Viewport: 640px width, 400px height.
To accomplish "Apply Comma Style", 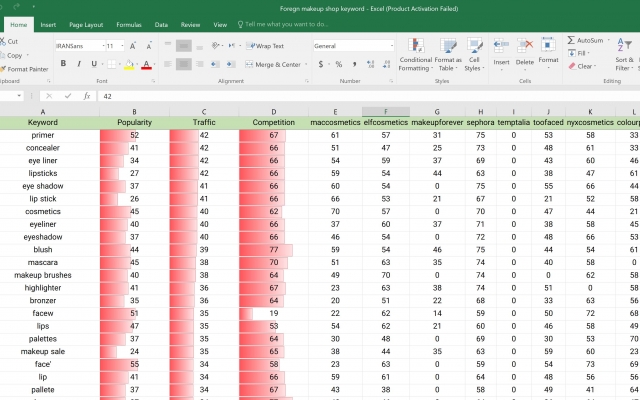I will tap(354, 64).
